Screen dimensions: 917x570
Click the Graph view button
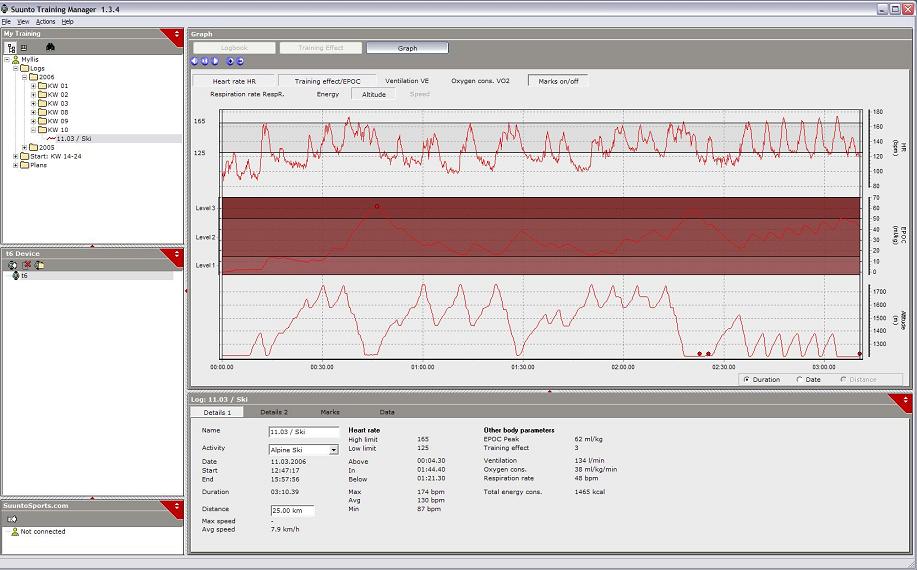pyautogui.click(x=407, y=47)
